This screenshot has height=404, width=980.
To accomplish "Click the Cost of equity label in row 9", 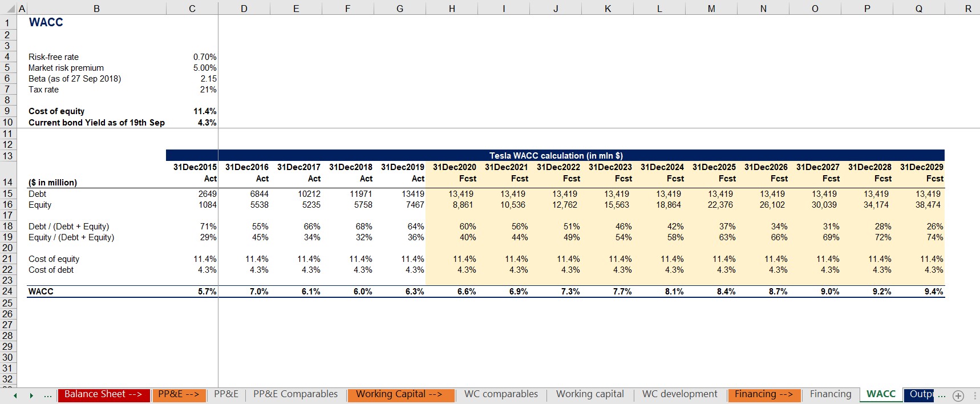I will click(56, 111).
